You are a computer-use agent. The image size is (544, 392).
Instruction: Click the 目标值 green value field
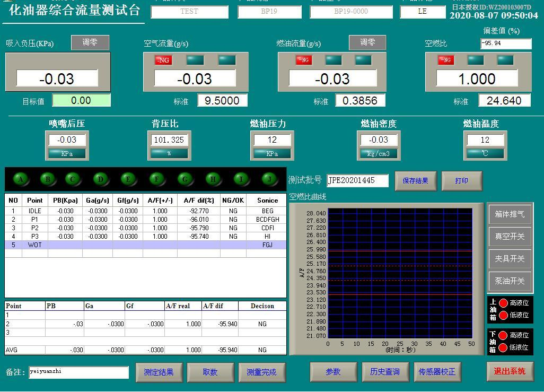(81, 100)
